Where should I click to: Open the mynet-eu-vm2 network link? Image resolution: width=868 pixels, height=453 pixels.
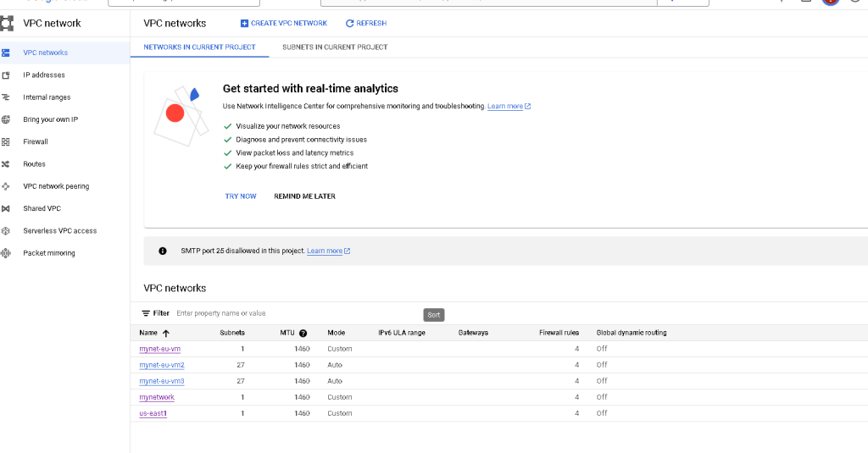click(x=162, y=365)
